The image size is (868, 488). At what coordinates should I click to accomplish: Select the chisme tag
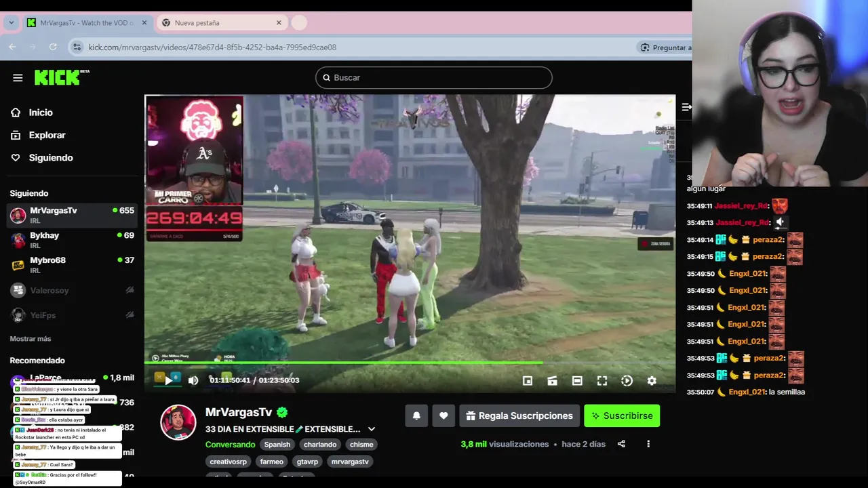coord(361,445)
